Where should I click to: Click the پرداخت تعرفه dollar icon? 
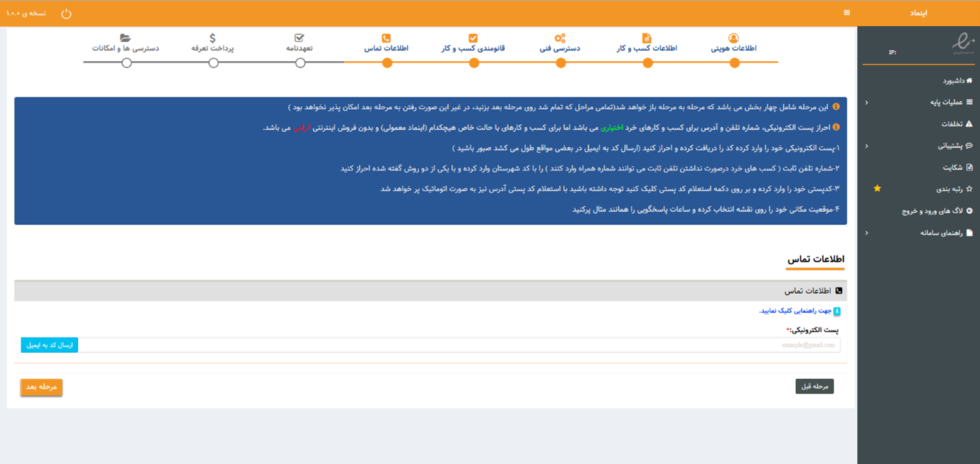[213, 38]
